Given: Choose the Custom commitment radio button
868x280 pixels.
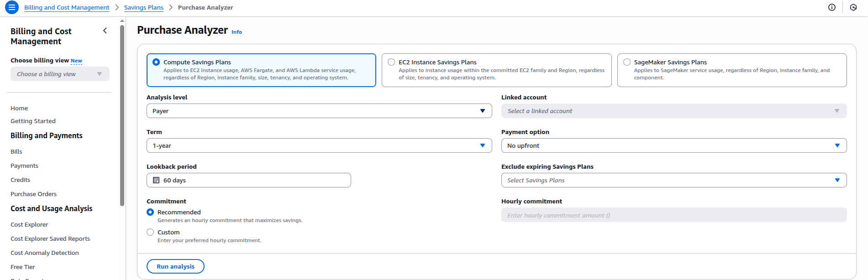Looking at the screenshot, I should tap(150, 232).
